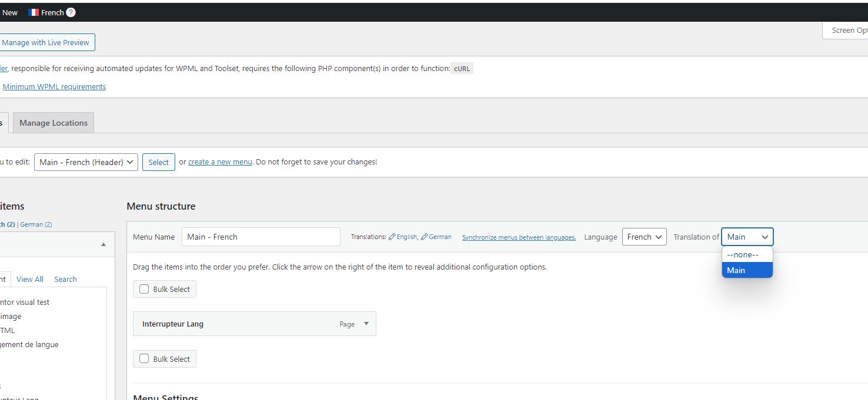Click the pencil icon next to English translation
Screen dimensions: 868x400
point(392,237)
